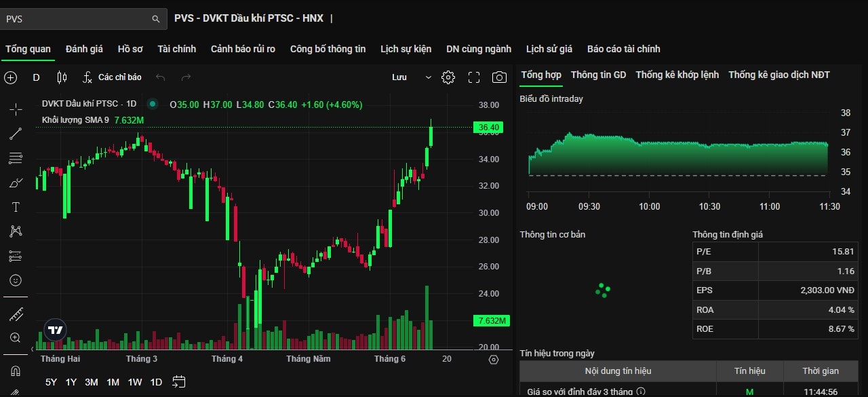
Task: Set chart range to 1M
Action: click(113, 382)
